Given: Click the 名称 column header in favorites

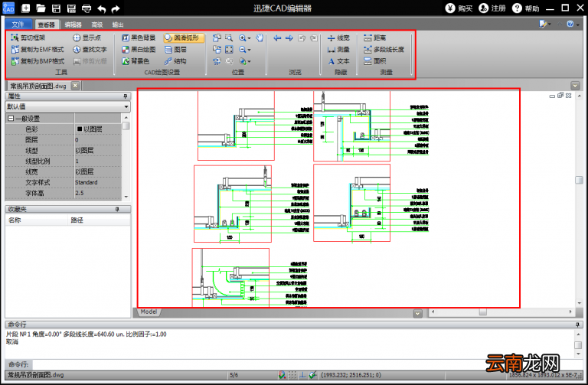Looking at the screenshot, I should pos(37,220).
